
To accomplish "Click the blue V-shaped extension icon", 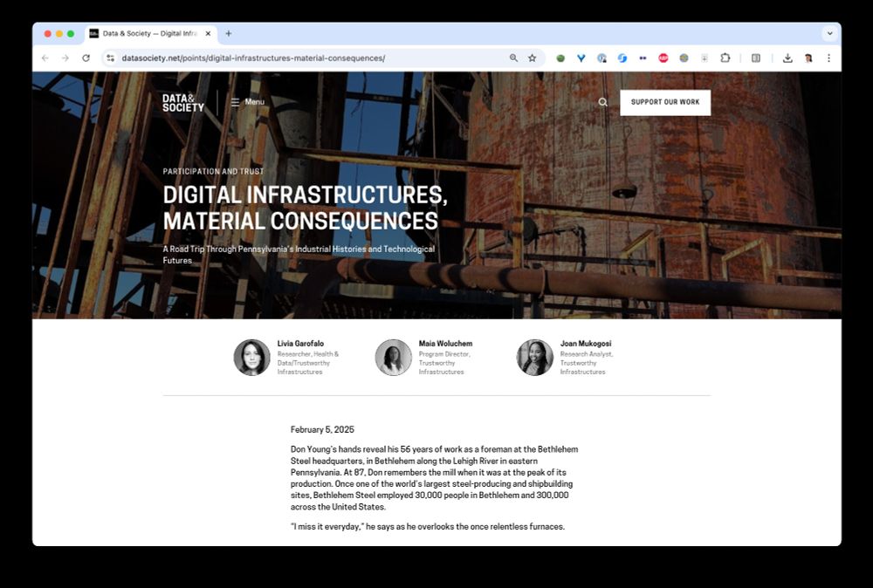I will pyautogui.click(x=581, y=58).
